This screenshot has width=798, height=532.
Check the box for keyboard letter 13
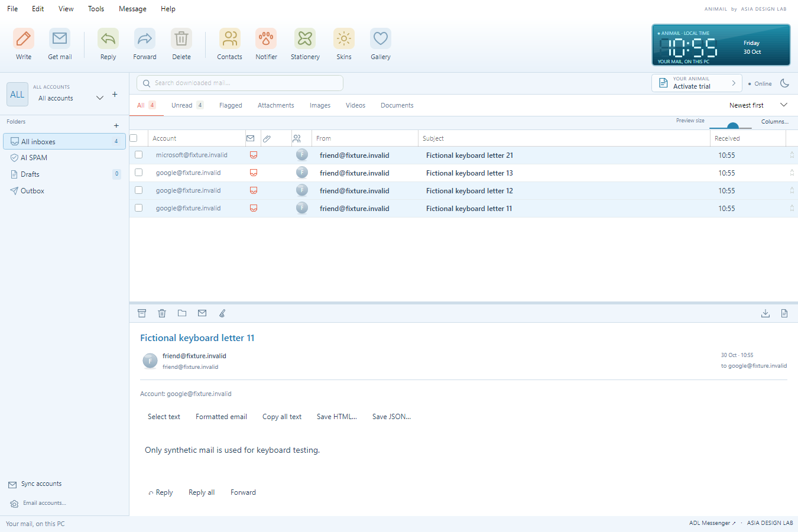click(139, 173)
